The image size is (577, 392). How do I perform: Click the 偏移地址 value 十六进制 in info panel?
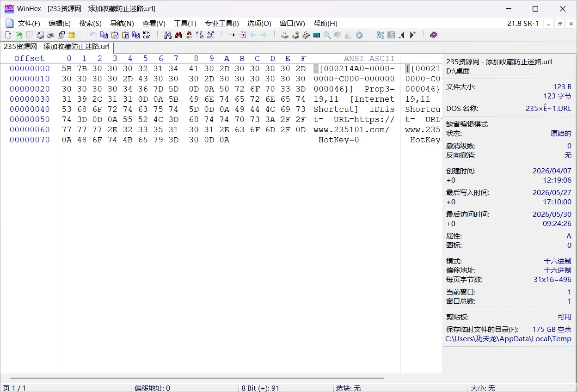(x=558, y=270)
